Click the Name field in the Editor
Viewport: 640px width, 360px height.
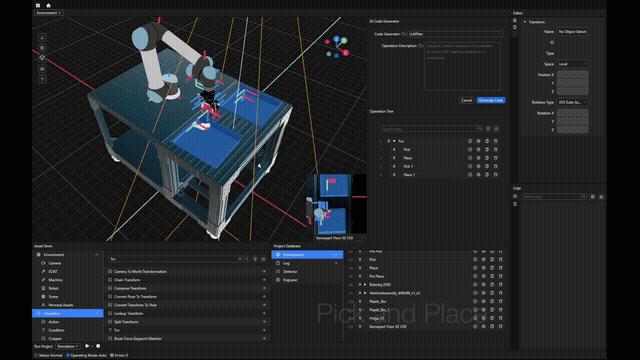(x=572, y=31)
